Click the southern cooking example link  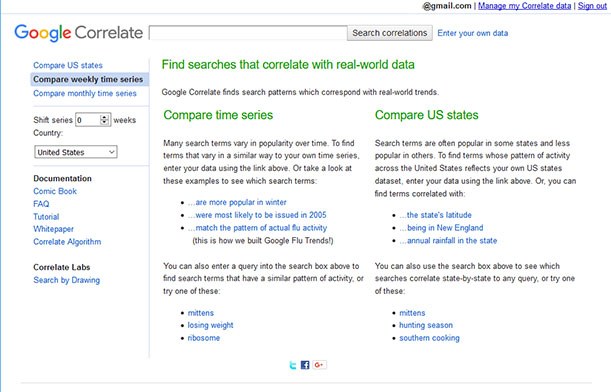pyautogui.click(x=429, y=338)
